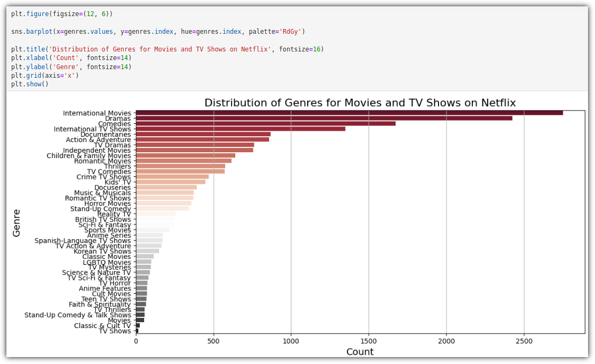
Task: Click the x-axis tick 2000
Action: 446,341
